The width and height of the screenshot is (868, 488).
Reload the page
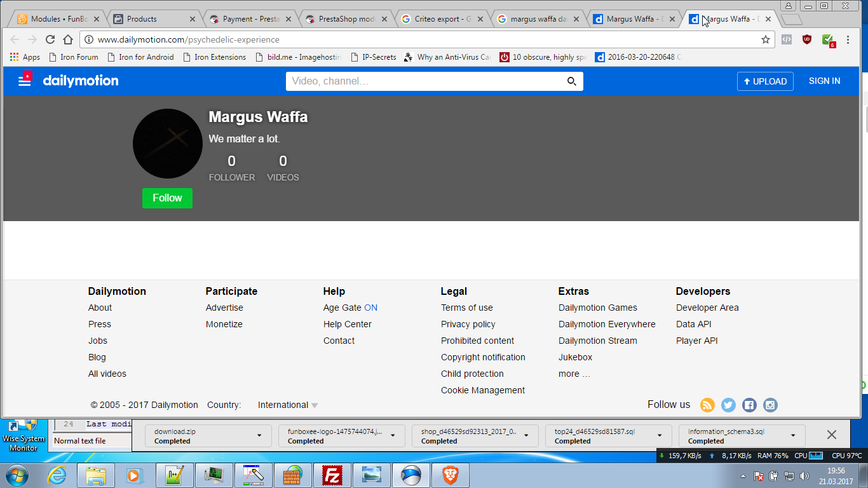point(50,39)
